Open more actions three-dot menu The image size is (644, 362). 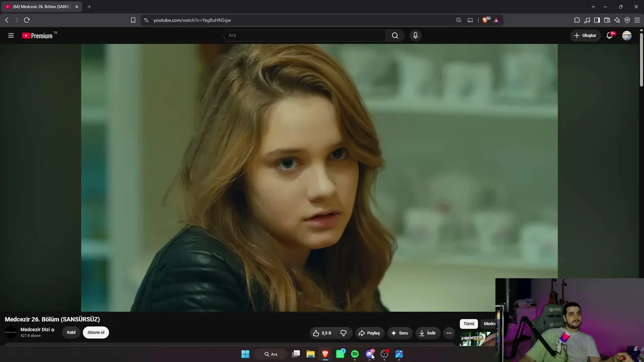pos(449,333)
